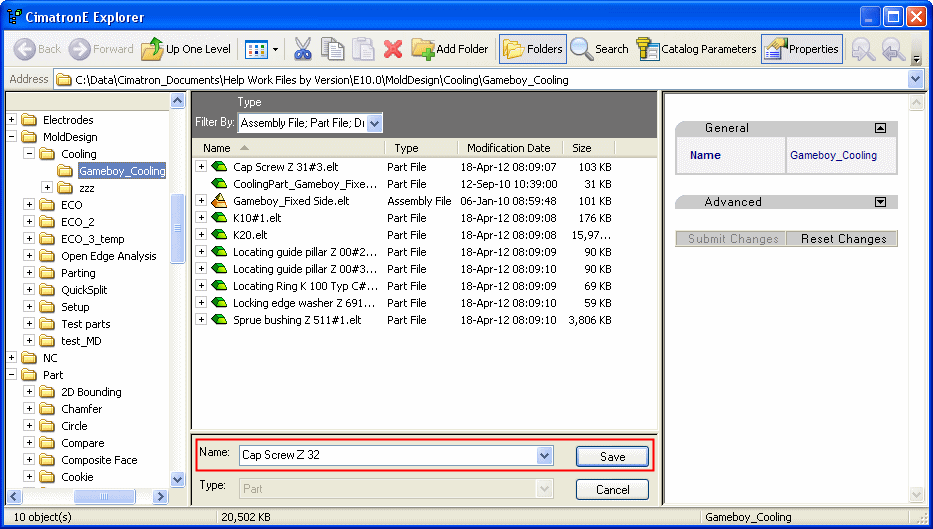Click Reset Changes button
Viewport: 933px width, 529px height.
tap(843, 239)
